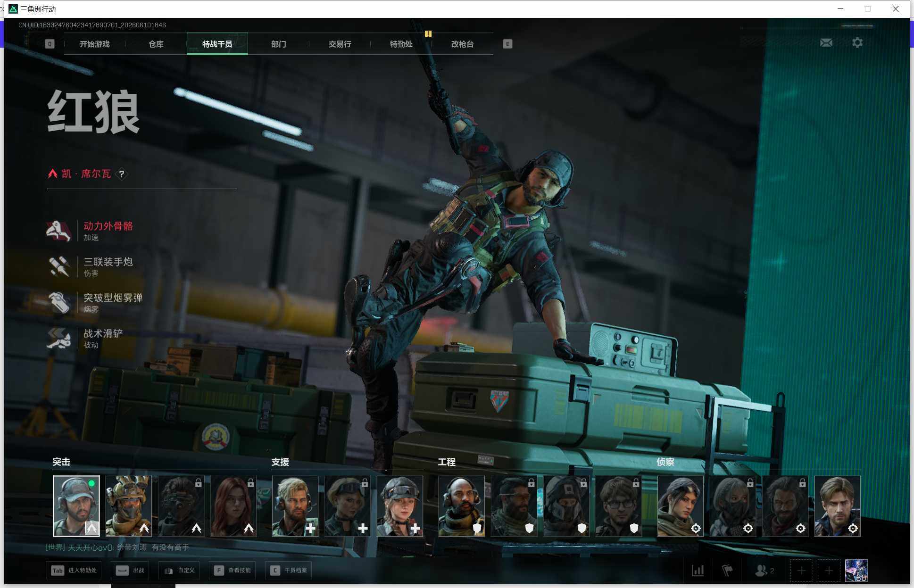Click the second empty teammate plus slot
The width and height of the screenshot is (914, 588).
(x=829, y=571)
